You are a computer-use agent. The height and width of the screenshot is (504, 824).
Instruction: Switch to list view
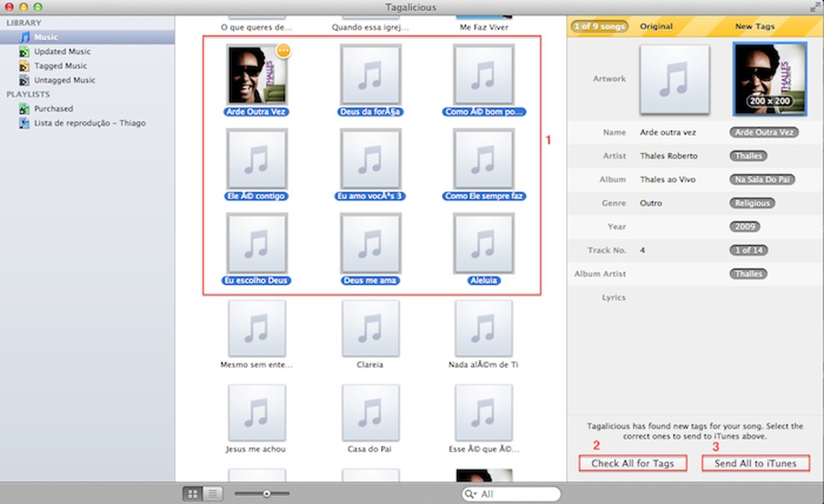click(213, 493)
